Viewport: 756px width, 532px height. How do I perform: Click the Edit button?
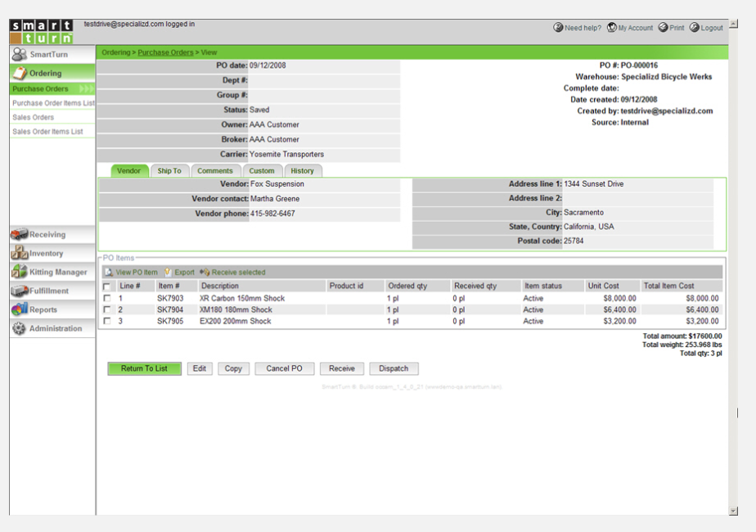point(200,368)
